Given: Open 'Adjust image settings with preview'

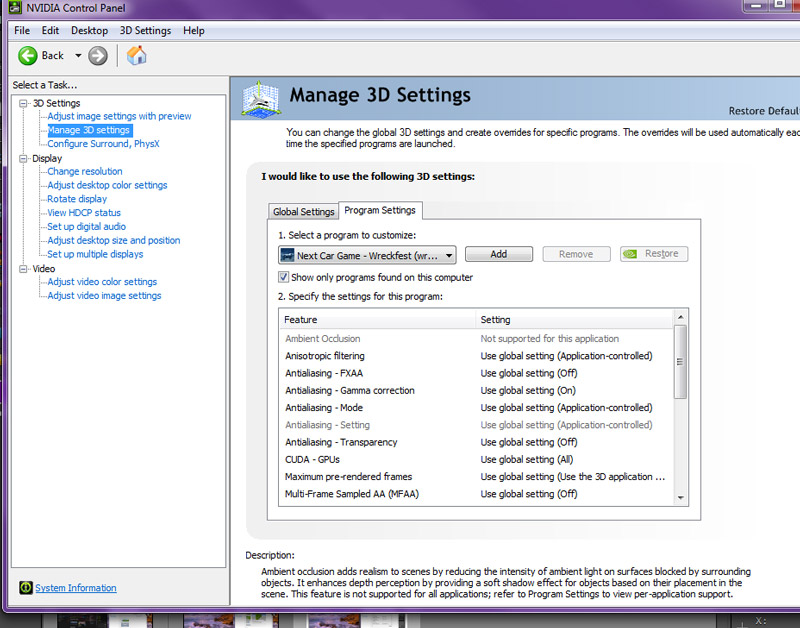Looking at the screenshot, I should point(119,116).
